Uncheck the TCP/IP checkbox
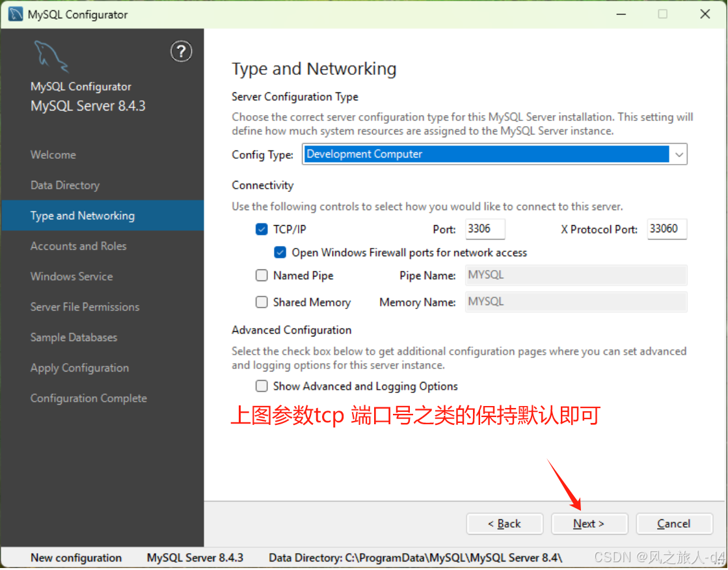 click(x=262, y=230)
